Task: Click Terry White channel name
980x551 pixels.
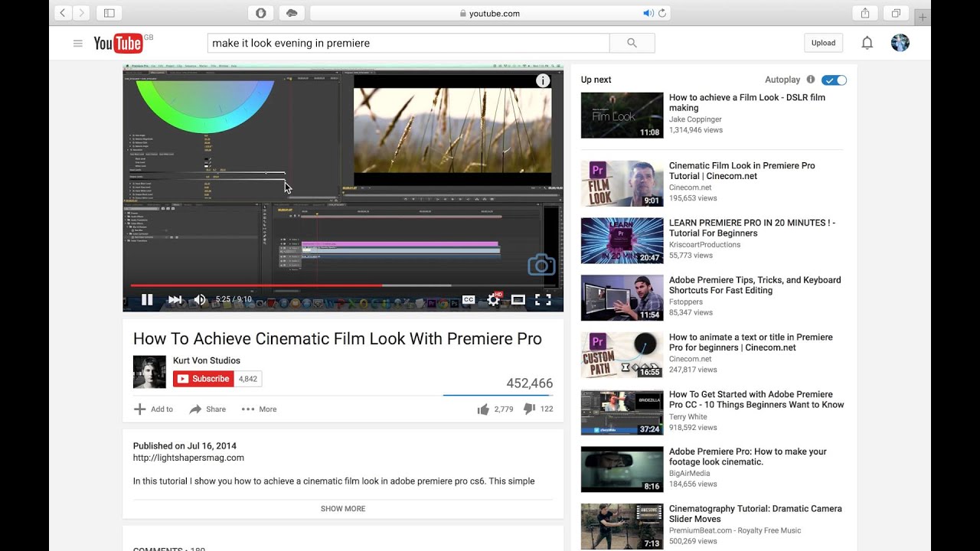Action: click(688, 417)
